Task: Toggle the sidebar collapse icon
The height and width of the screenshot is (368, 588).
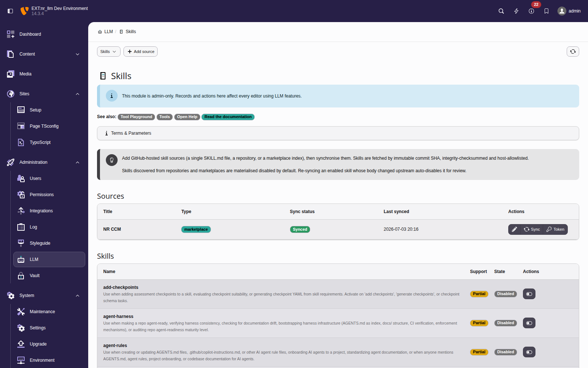Action: click(x=10, y=11)
